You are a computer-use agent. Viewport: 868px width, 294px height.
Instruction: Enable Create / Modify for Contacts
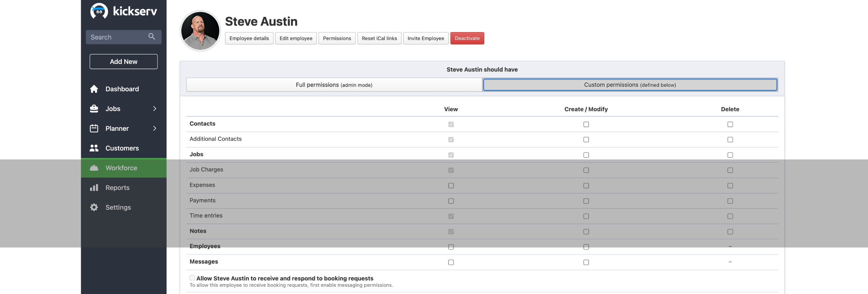tap(586, 124)
